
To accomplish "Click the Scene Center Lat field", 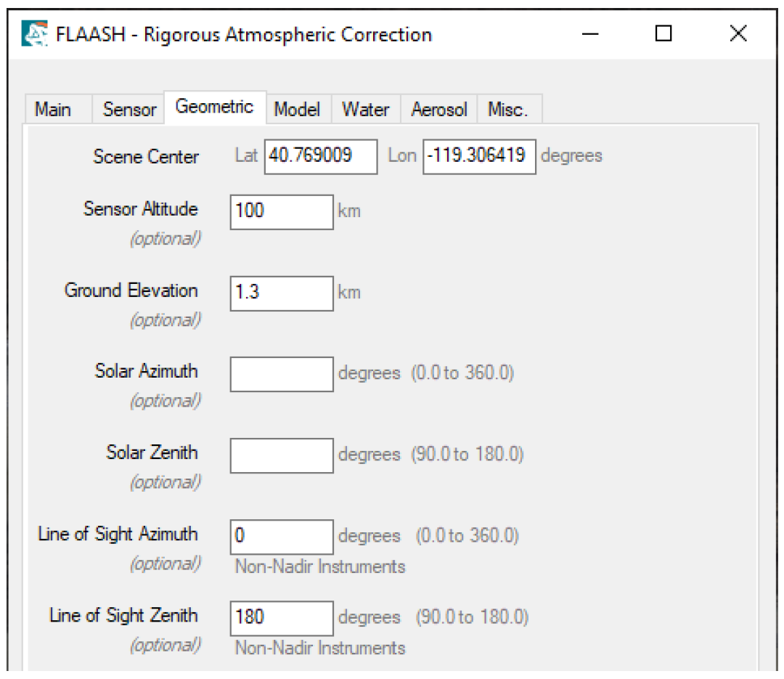I will pyautogui.click(x=320, y=156).
